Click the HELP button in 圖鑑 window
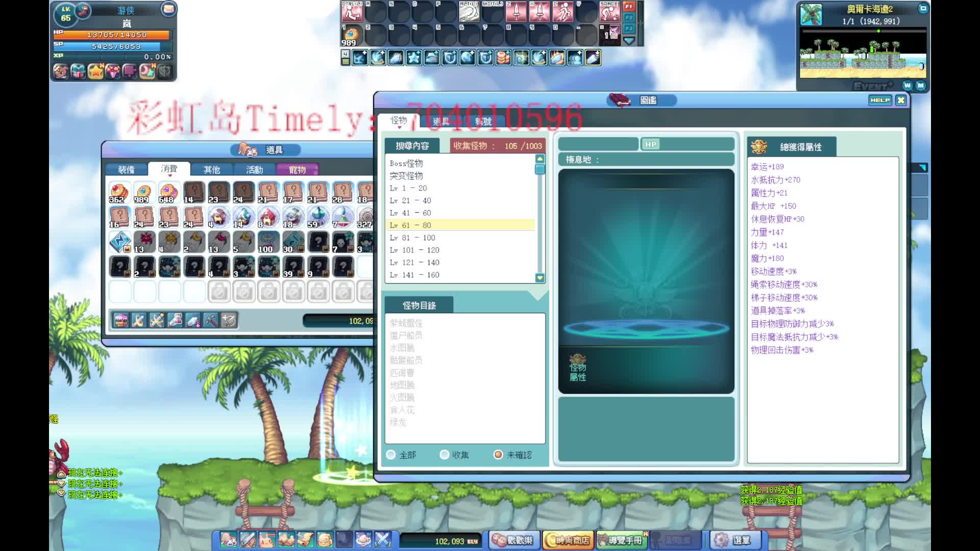The width and height of the screenshot is (980, 551). 879,101
